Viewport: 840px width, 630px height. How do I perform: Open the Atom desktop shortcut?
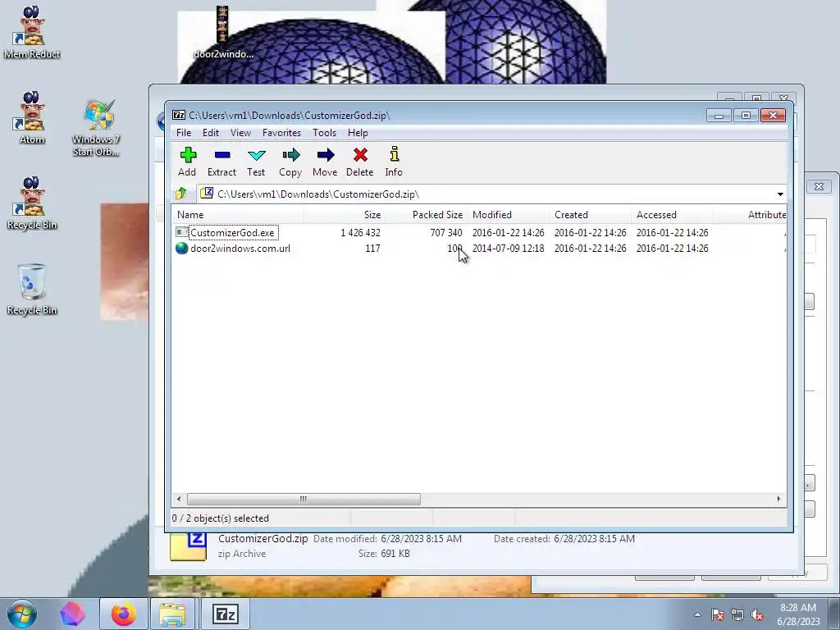coord(32,118)
